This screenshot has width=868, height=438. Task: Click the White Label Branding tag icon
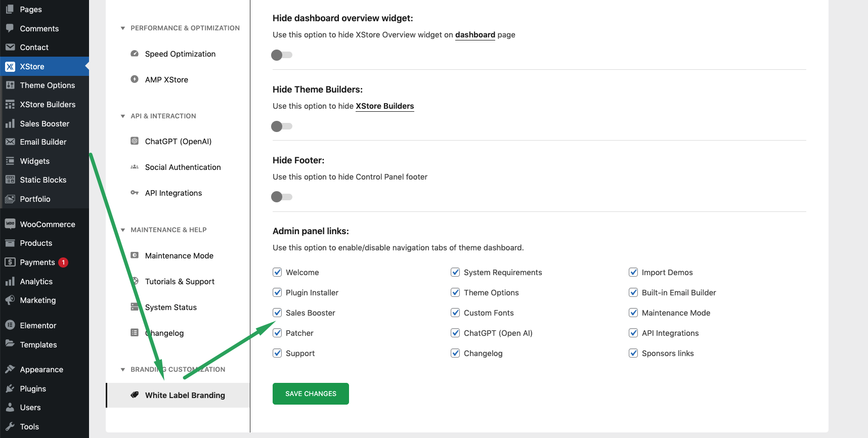click(135, 395)
